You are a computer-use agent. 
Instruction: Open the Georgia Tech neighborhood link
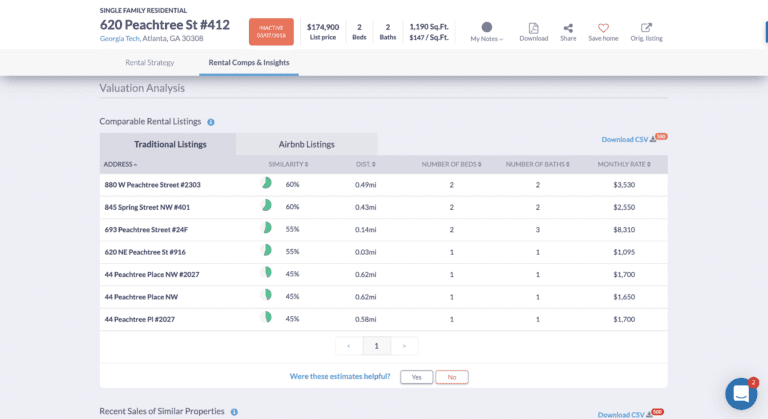[x=119, y=39]
